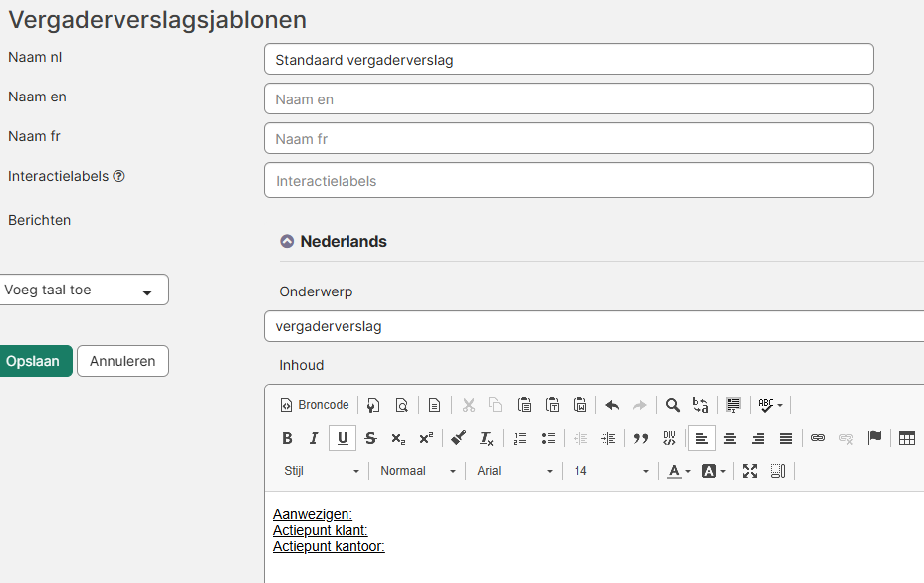Click the Broncode source button
924x583 pixels.
pos(315,405)
